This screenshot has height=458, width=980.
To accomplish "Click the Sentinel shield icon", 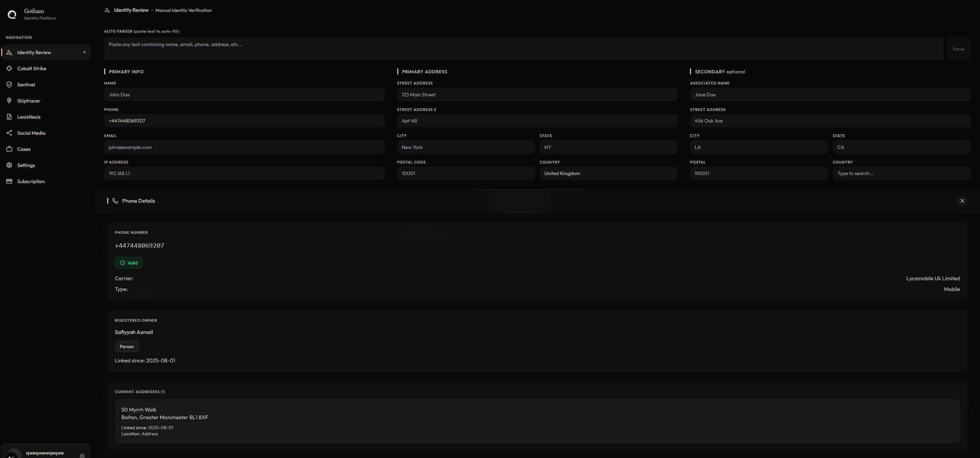I will point(9,84).
